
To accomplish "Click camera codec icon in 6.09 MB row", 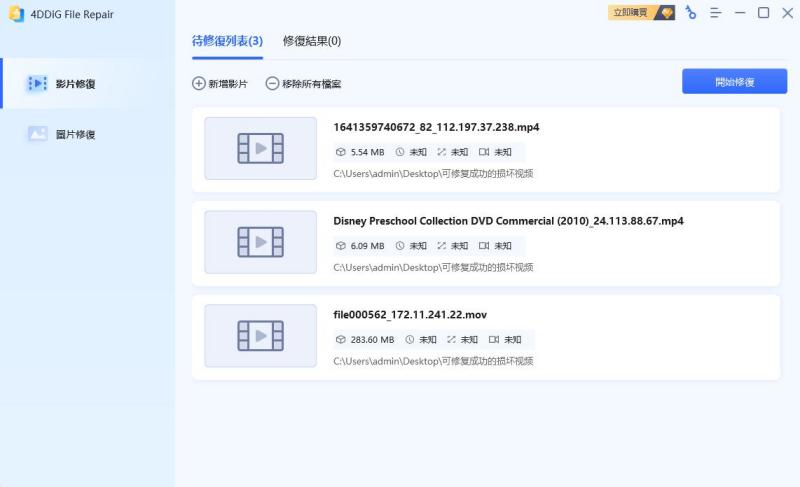I will coord(484,246).
